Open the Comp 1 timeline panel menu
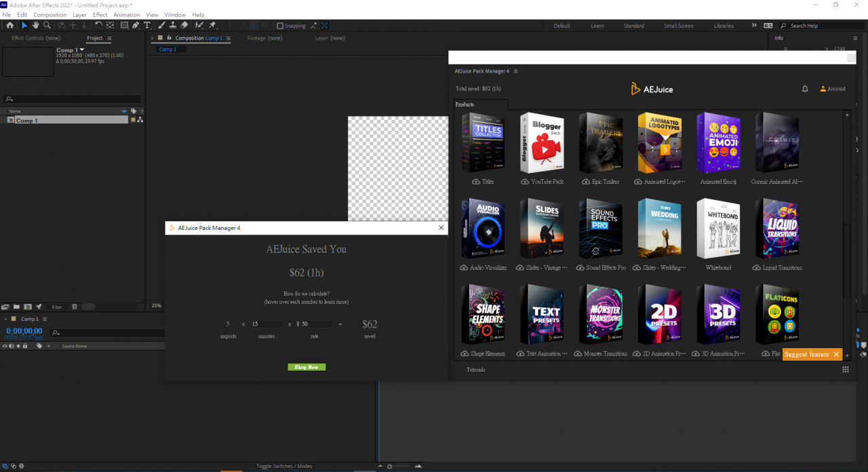The width and height of the screenshot is (868, 472). coord(45,319)
